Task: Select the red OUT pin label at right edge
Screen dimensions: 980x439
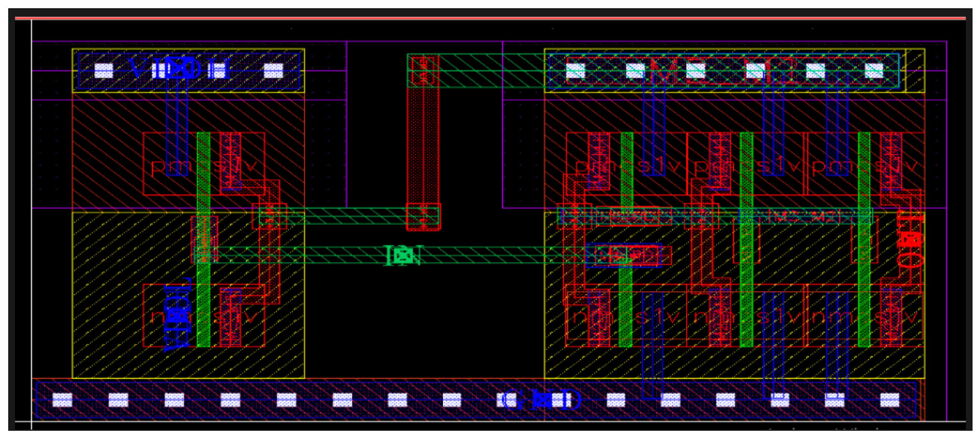Action: pos(911,240)
